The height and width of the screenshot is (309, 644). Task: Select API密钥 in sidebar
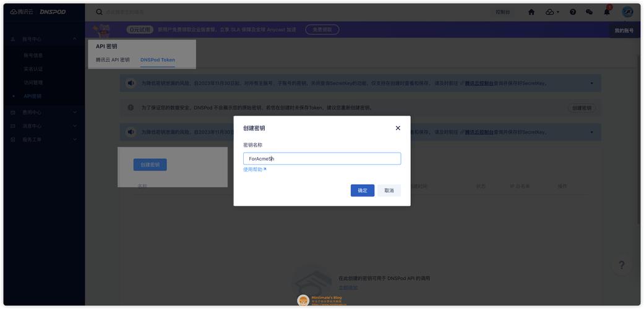coord(32,96)
